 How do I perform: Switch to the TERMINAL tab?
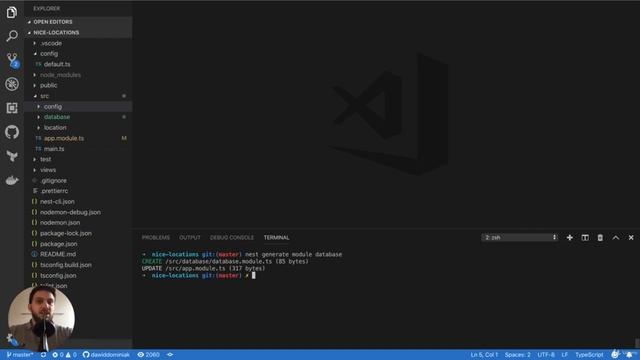(x=276, y=238)
